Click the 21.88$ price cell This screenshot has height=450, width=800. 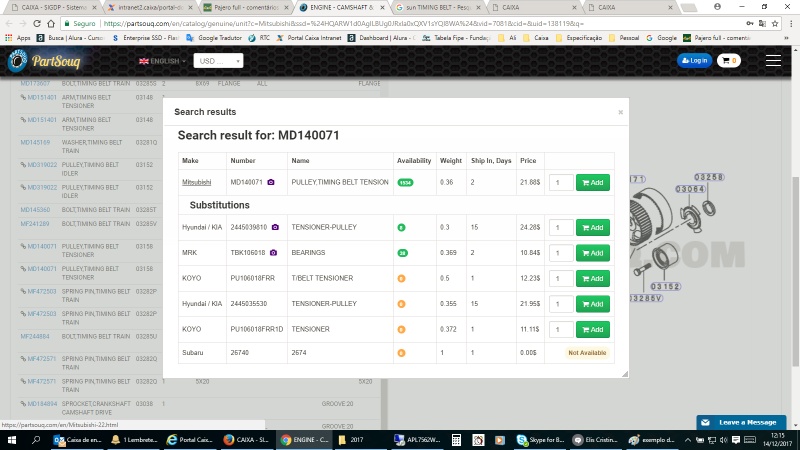[x=530, y=182]
